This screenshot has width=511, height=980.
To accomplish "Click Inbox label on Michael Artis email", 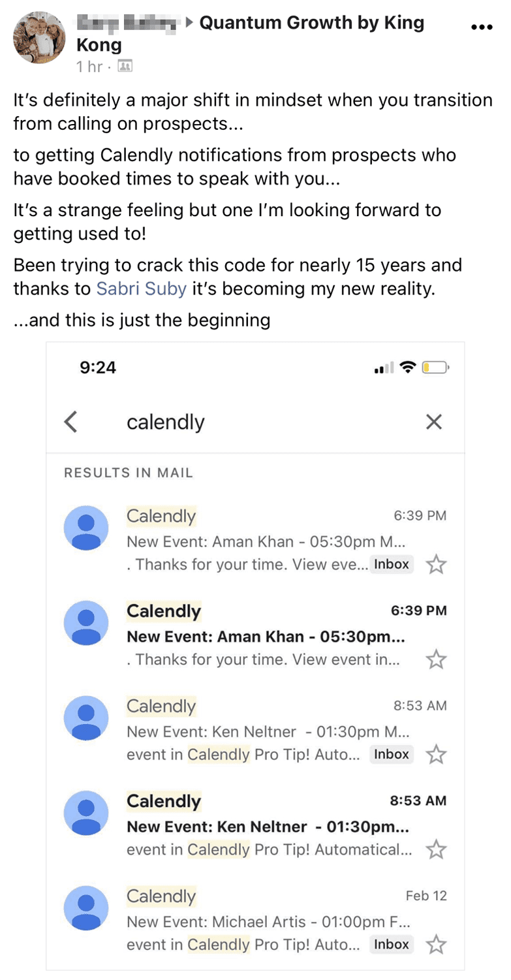I will pyautogui.click(x=392, y=944).
